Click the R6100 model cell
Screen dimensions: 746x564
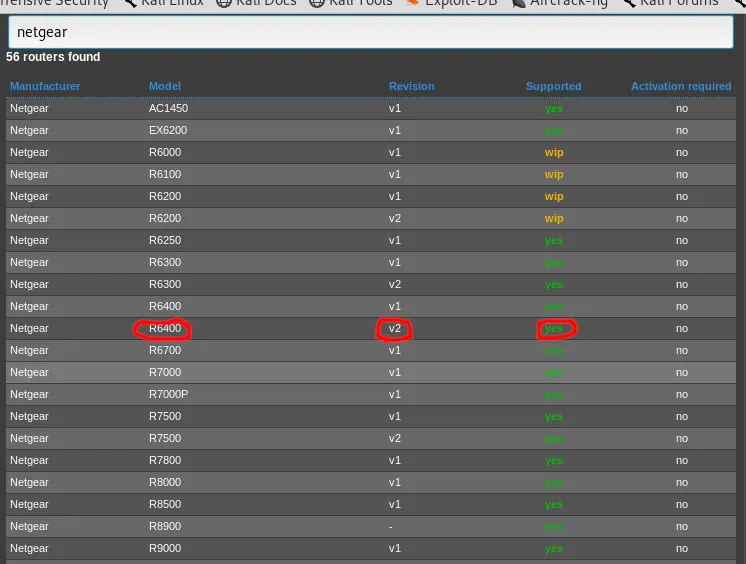(x=165, y=174)
